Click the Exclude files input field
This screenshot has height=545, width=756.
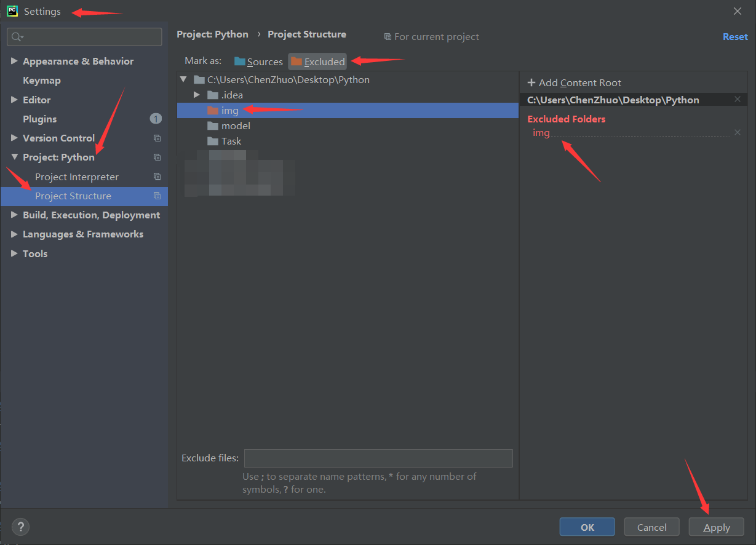tap(378, 458)
